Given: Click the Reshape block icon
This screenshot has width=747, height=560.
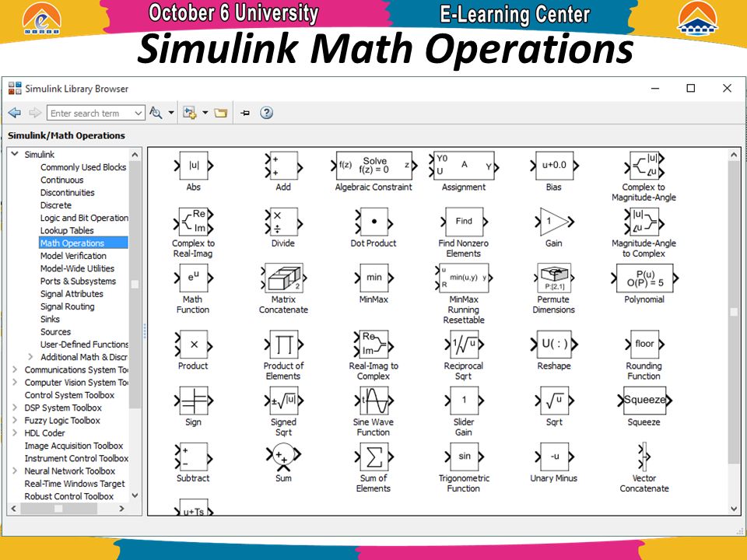Looking at the screenshot, I should (554, 345).
